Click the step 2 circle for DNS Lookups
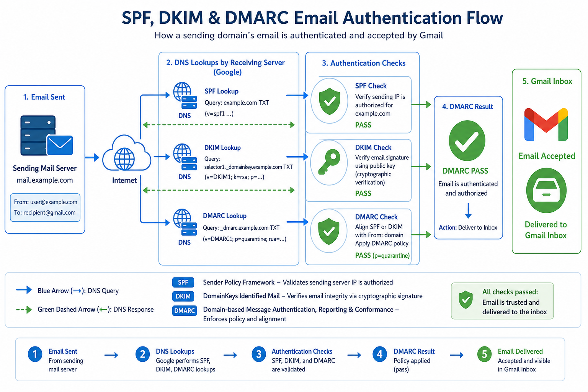Image resolution: width=588 pixels, height=392 pixels. click(142, 354)
